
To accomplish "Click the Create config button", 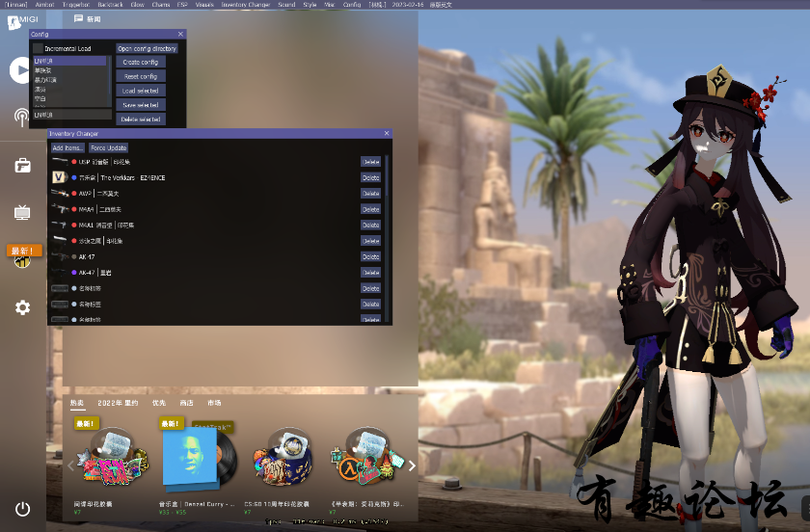I will [141, 62].
